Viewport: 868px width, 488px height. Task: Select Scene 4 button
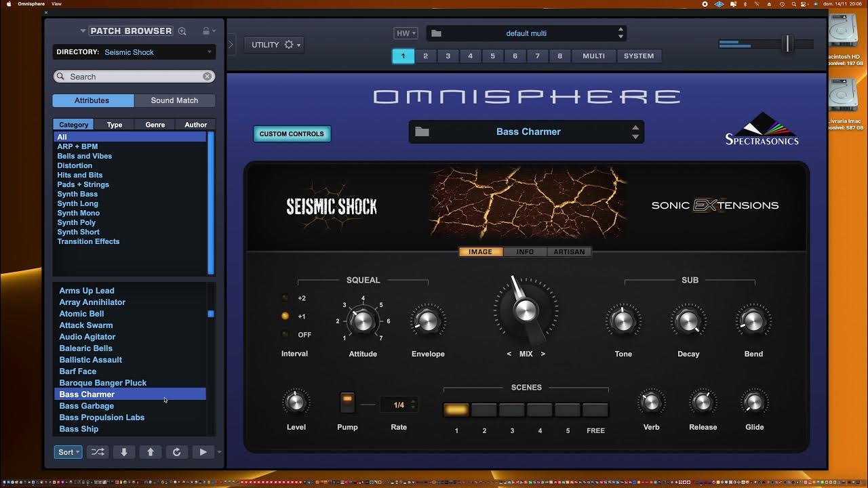[540, 409]
